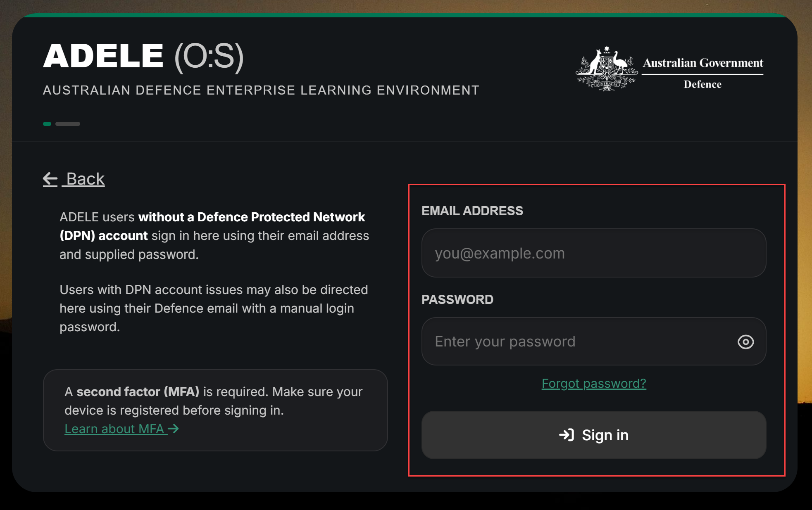The image size is (812, 510).
Task: Click the Sign in button
Action: (594, 435)
